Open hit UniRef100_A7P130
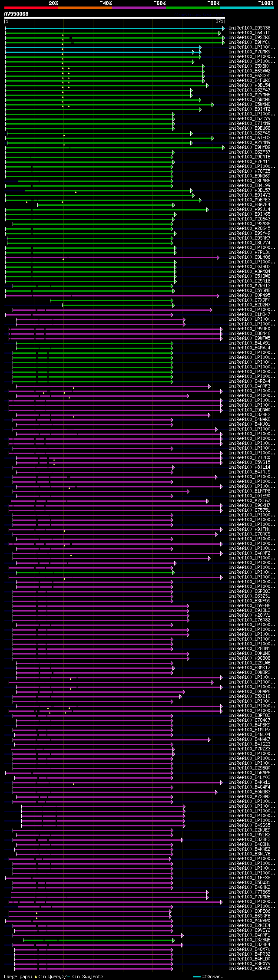This screenshot has width=278, height=980. point(249,252)
